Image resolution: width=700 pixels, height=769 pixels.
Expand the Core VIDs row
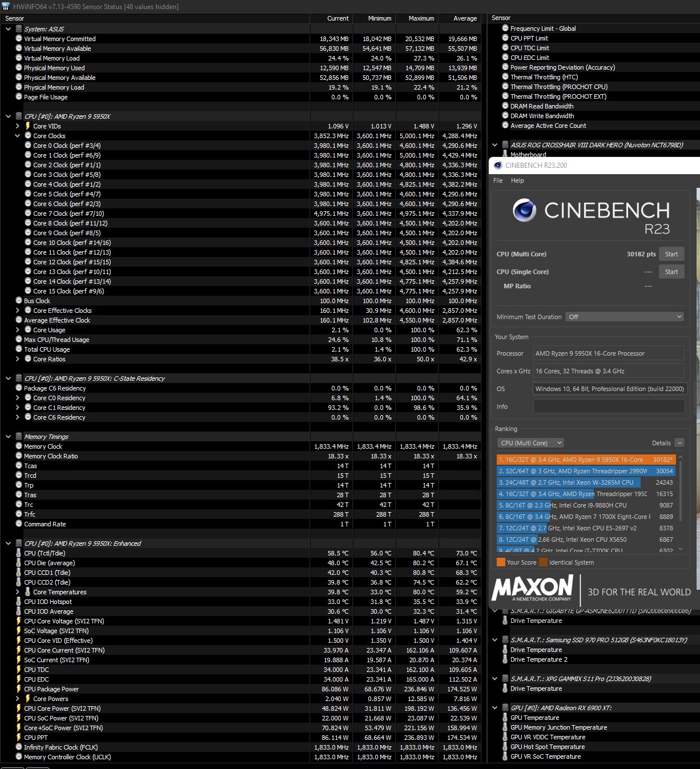tap(17, 126)
